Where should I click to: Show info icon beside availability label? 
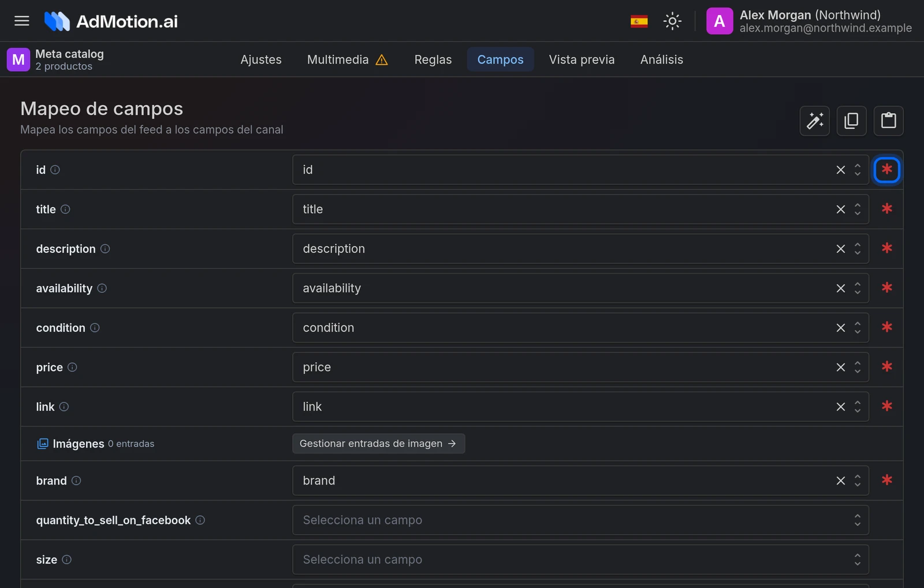click(x=102, y=288)
